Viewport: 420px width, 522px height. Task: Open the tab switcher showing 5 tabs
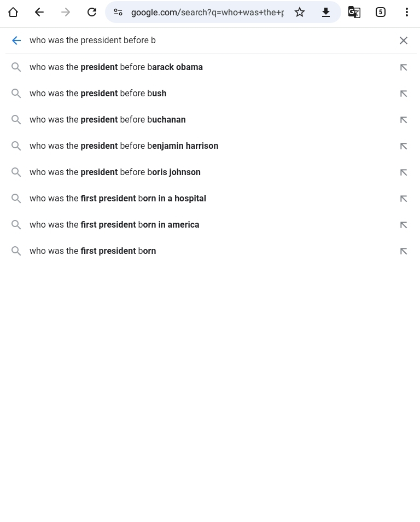pyautogui.click(x=381, y=12)
